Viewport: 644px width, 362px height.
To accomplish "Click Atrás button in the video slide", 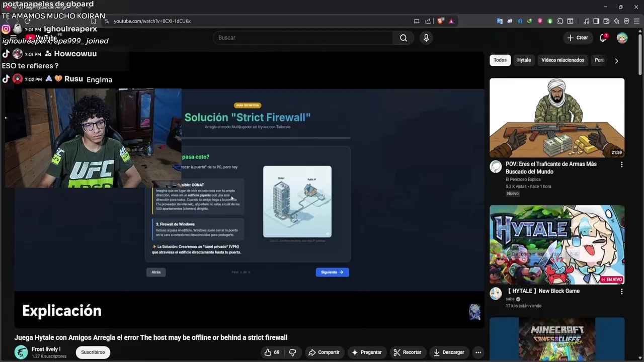I will click(x=156, y=272).
